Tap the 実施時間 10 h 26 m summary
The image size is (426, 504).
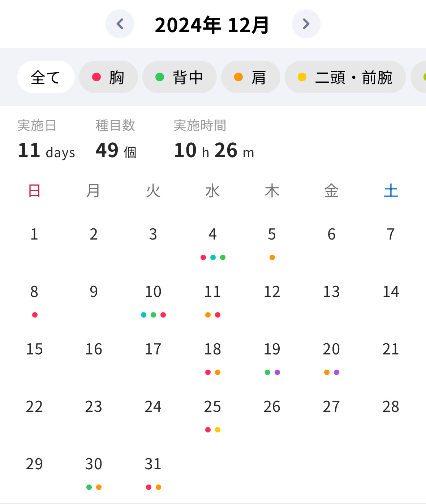(x=214, y=139)
